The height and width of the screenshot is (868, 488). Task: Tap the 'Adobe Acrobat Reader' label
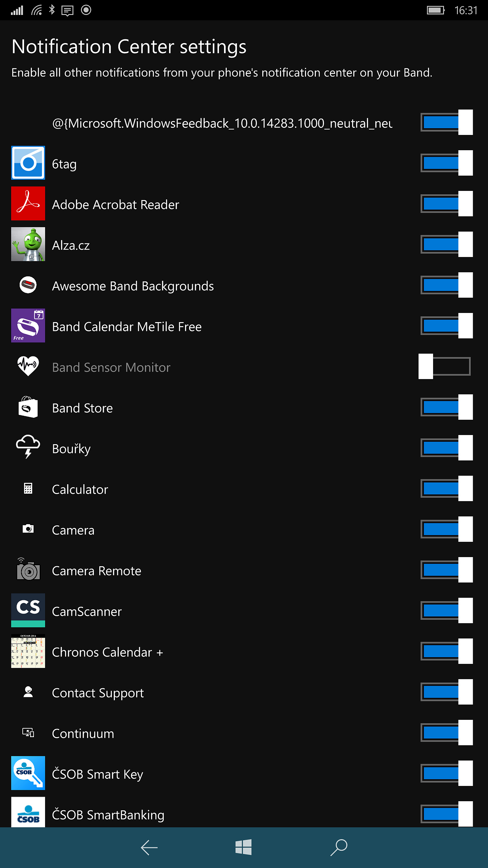coord(116,205)
